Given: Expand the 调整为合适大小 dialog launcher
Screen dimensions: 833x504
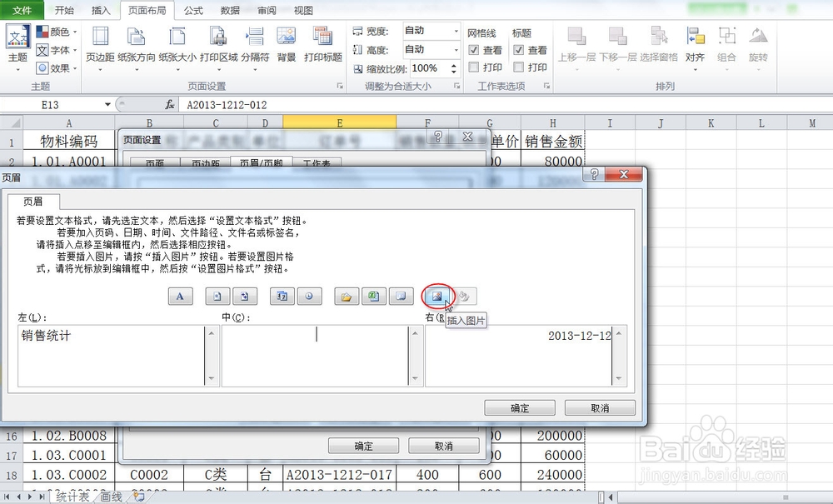Looking at the screenshot, I should point(456,86).
